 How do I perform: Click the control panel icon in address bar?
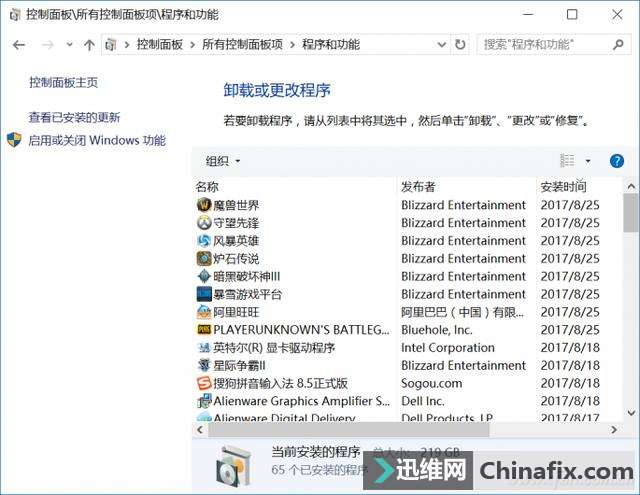111,44
